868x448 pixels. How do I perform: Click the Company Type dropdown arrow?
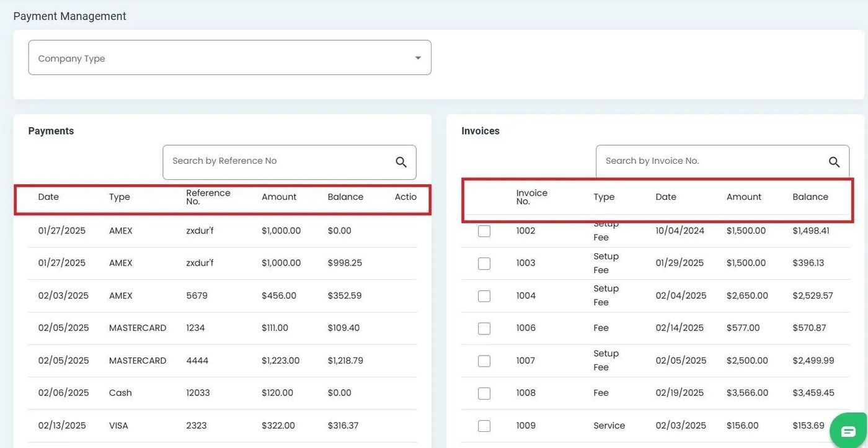pos(418,58)
